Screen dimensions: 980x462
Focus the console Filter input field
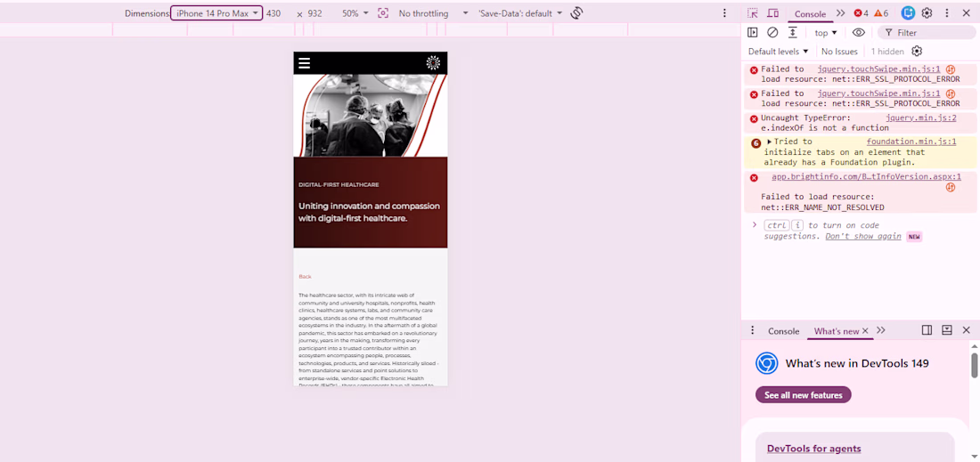click(x=925, y=32)
